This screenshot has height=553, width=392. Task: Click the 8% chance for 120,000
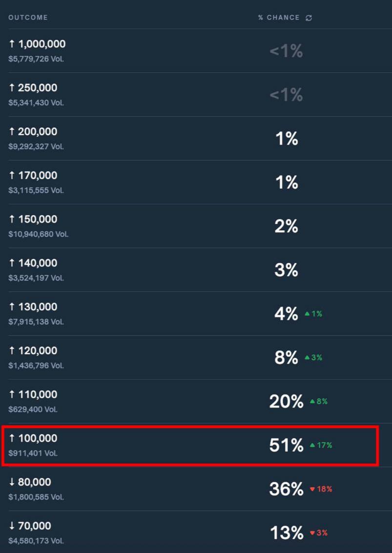[287, 357]
